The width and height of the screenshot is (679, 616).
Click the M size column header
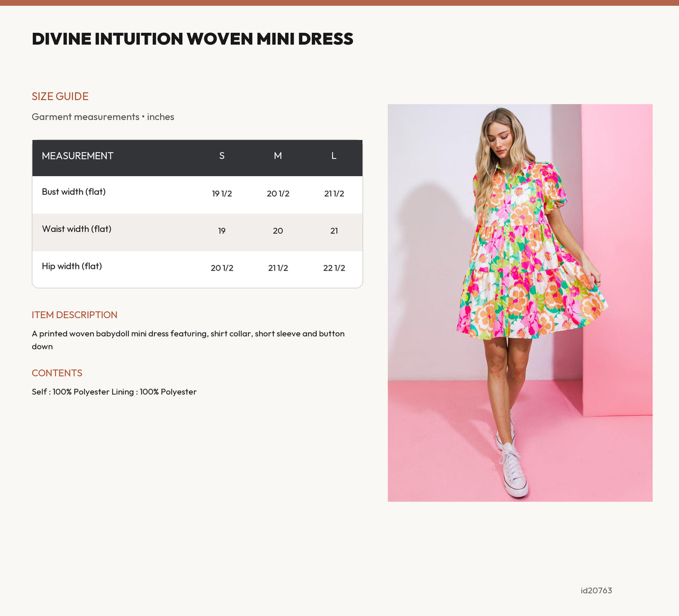(x=278, y=156)
